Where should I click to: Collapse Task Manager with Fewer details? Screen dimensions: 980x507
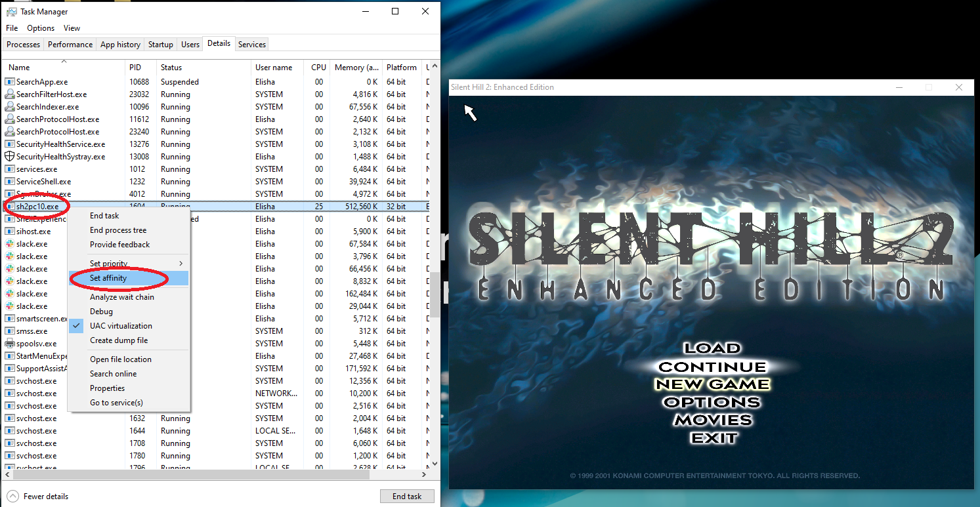coord(39,496)
